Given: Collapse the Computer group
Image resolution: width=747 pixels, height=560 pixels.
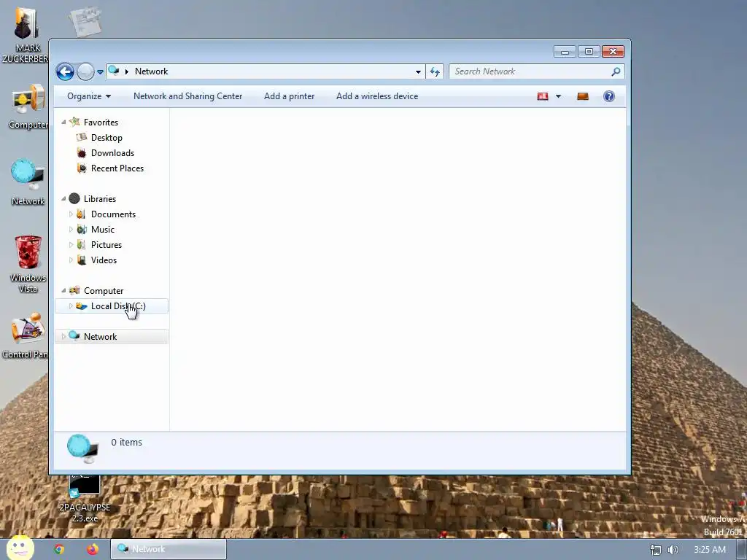Looking at the screenshot, I should pos(64,290).
